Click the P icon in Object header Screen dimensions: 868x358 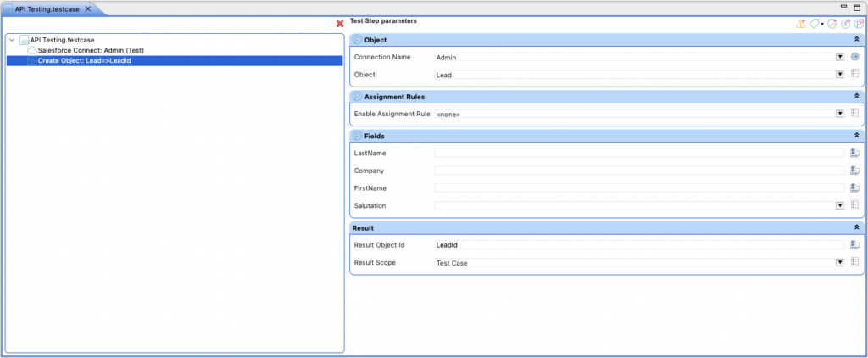point(357,40)
